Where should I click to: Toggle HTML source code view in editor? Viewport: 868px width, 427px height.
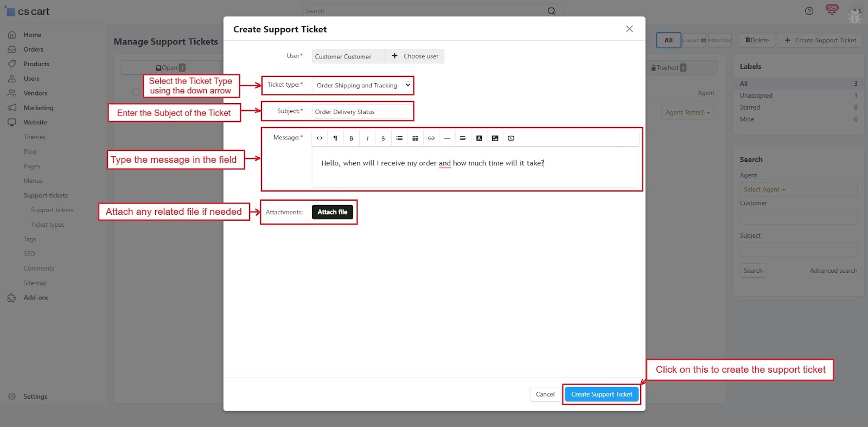[x=320, y=138]
